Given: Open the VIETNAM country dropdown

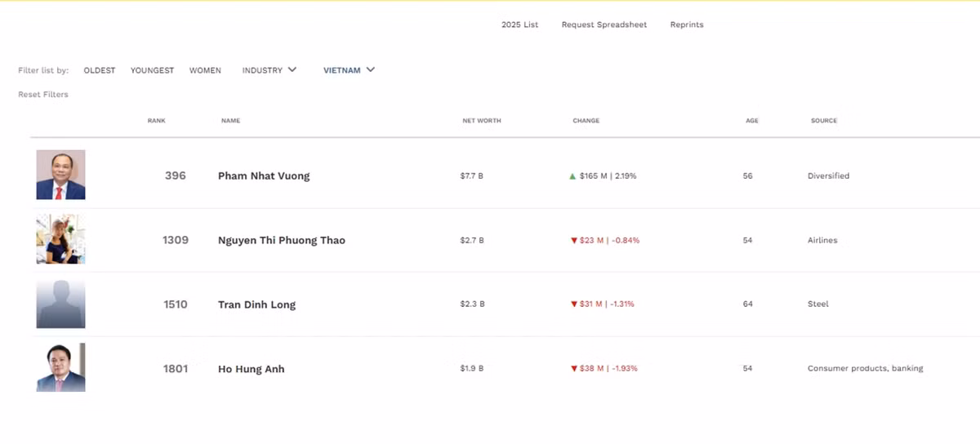Looking at the screenshot, I should (x=349, y=70).
